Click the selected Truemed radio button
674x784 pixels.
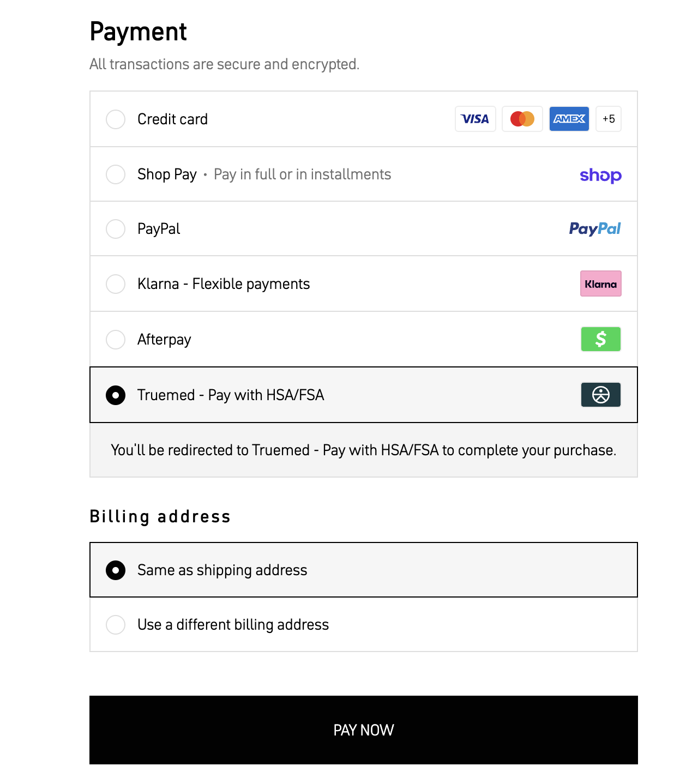click(116, 395)
